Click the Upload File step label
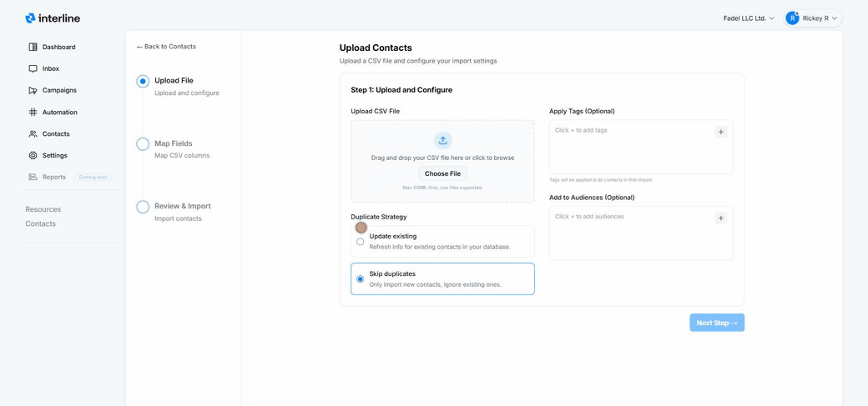The height and width of the screenshot is (406, 868). (x=174, y=80)
